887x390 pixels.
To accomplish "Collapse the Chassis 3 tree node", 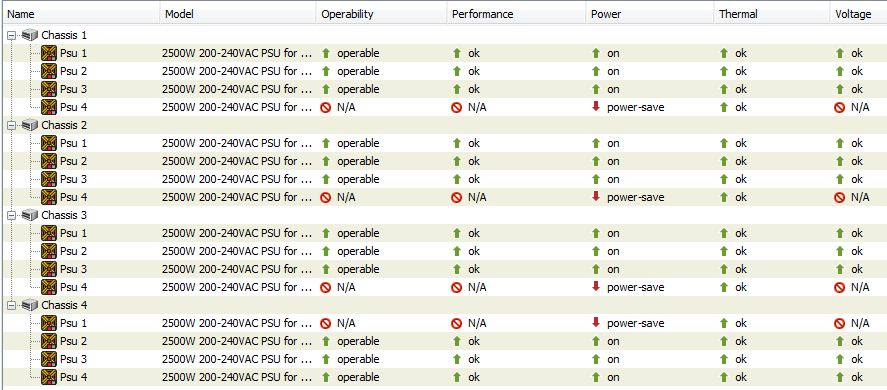I will click(x=11, y=215).
